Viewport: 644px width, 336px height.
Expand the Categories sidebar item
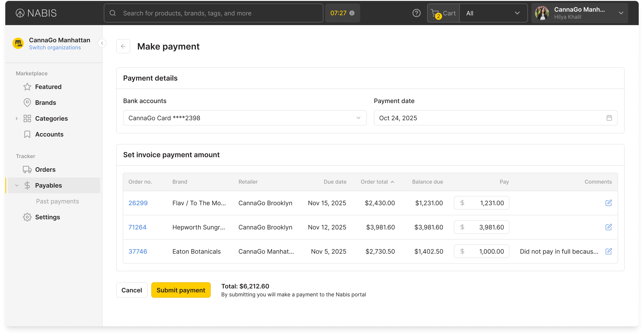16,118
